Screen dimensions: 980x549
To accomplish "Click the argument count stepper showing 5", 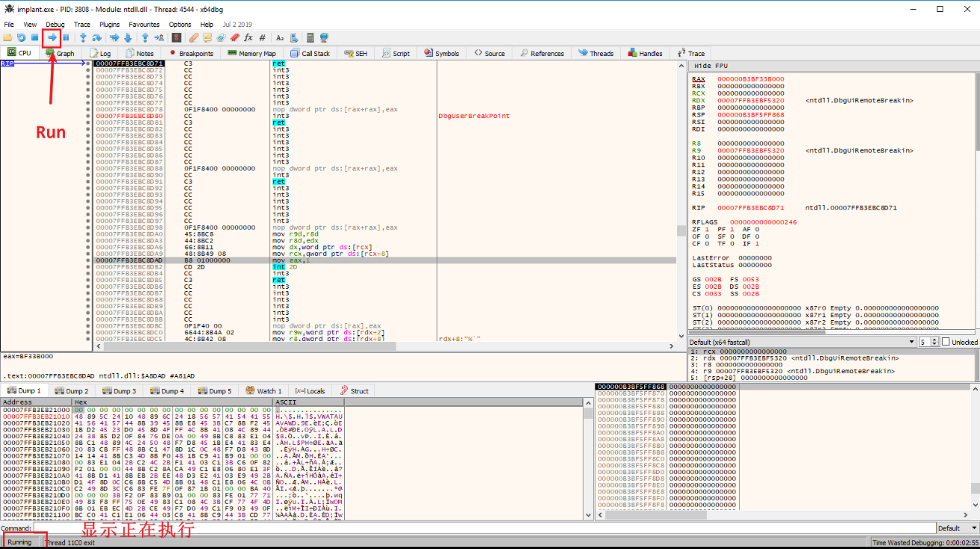I will click(928, 342).
